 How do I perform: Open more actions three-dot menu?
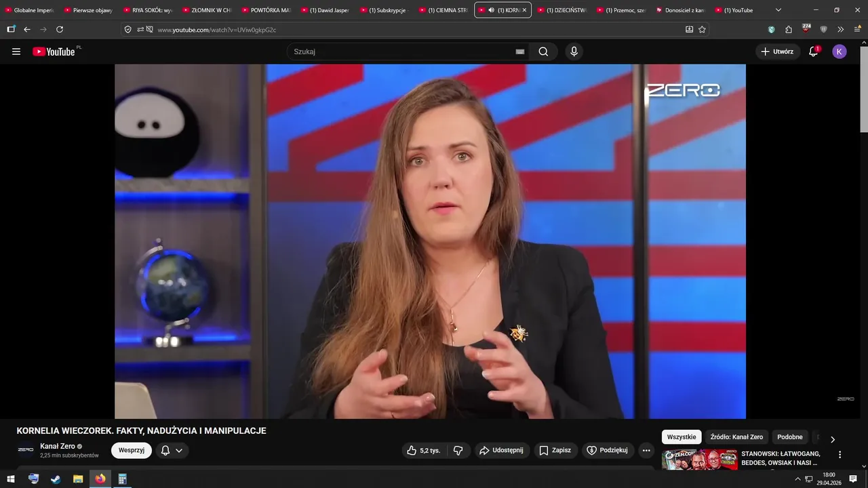click(x=646, y=450)
